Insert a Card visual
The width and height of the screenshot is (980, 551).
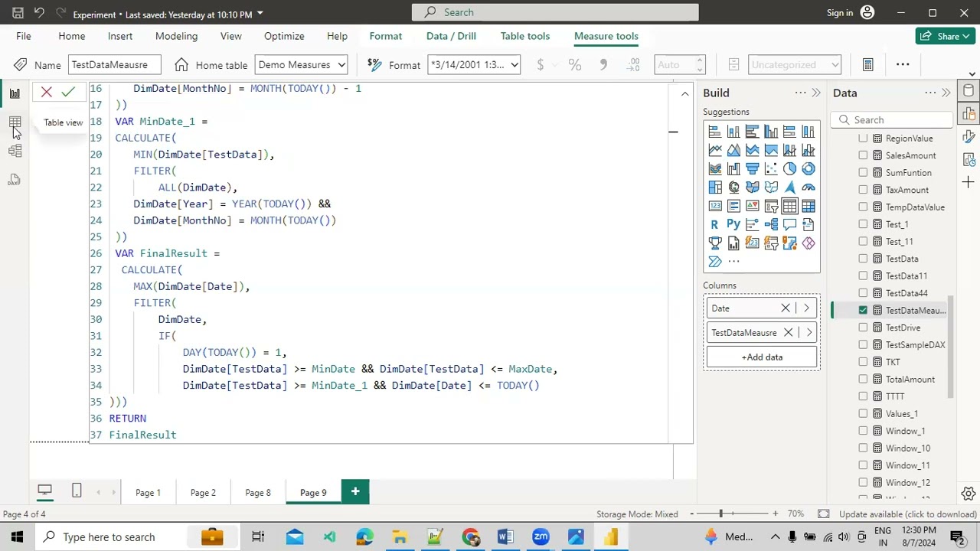point(715,206)
